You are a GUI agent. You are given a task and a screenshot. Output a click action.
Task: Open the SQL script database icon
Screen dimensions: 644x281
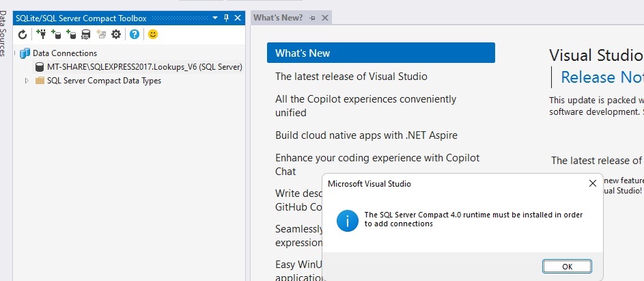point(85,34)
